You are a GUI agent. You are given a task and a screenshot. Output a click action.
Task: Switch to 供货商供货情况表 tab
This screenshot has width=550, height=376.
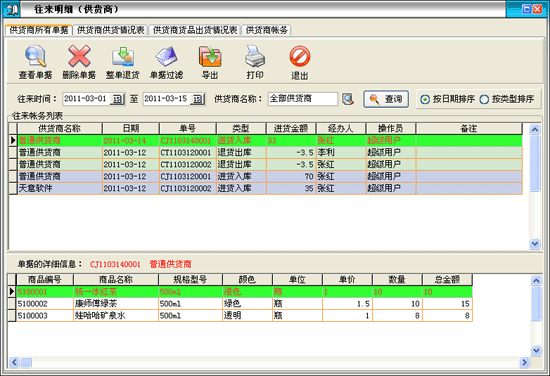tap(111, 30)
